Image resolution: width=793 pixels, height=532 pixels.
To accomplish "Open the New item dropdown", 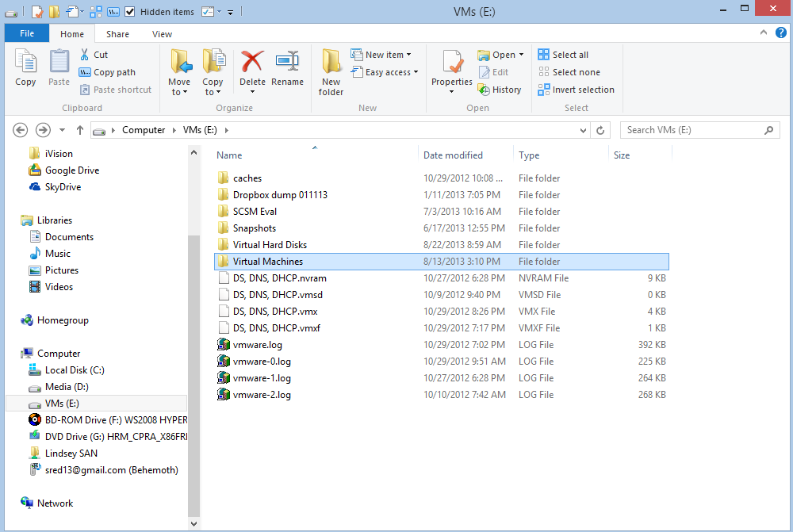I will [x=388, y=55].
